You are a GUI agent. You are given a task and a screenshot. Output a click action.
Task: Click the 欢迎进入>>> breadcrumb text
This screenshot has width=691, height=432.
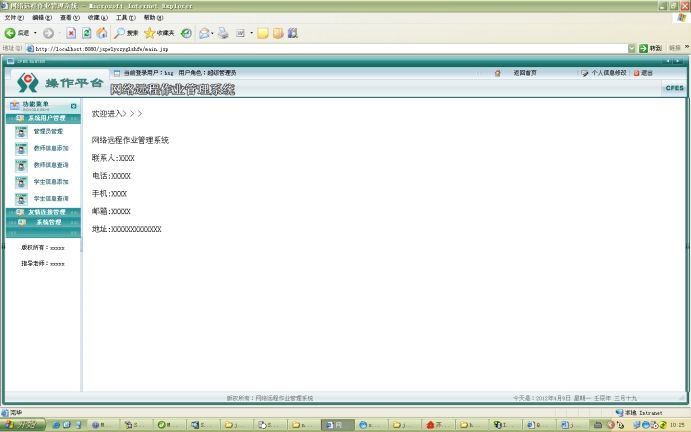(117, 114)
